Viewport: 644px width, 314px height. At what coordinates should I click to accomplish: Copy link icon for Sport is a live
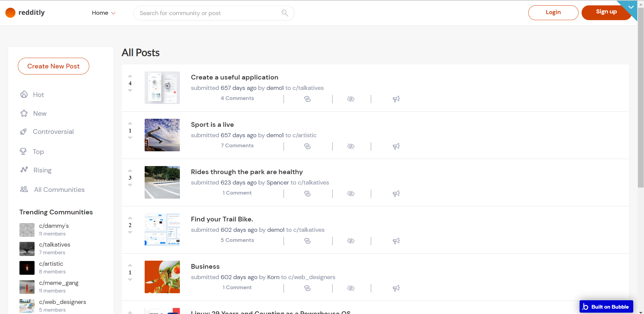pyautogui.click(x=307, y=146)
